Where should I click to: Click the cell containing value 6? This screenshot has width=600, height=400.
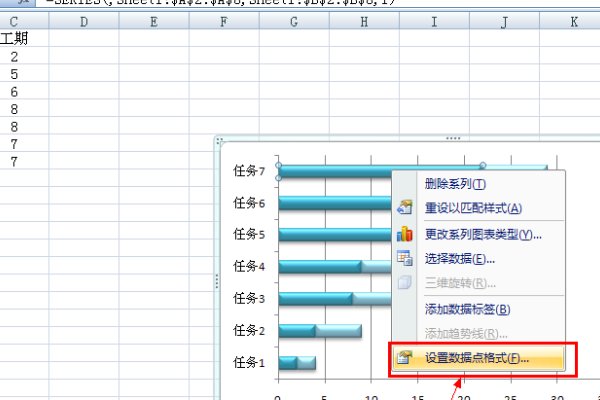pos(24,91)
